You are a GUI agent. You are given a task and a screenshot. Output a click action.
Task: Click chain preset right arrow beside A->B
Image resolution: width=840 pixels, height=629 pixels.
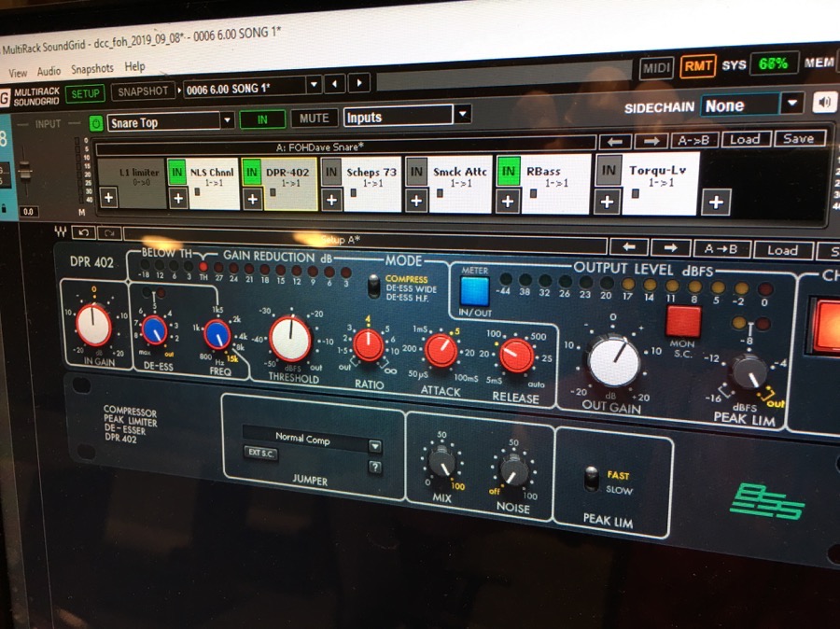click(651, 141)
